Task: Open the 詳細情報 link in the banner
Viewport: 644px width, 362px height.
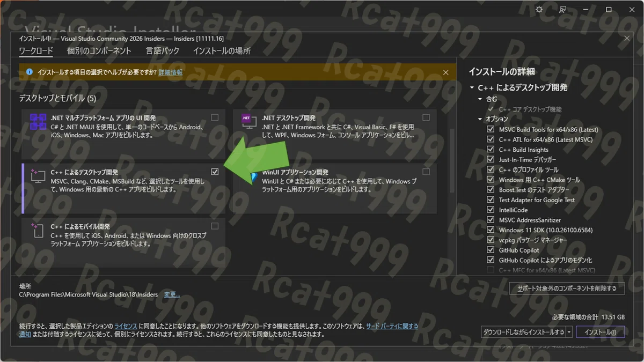Action: [x=171, y=72]
